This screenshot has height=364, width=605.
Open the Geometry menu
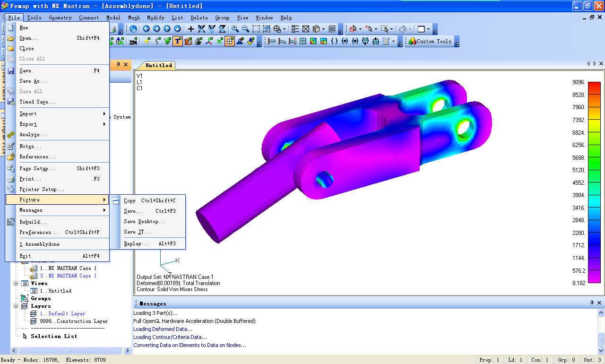[60, 17]
